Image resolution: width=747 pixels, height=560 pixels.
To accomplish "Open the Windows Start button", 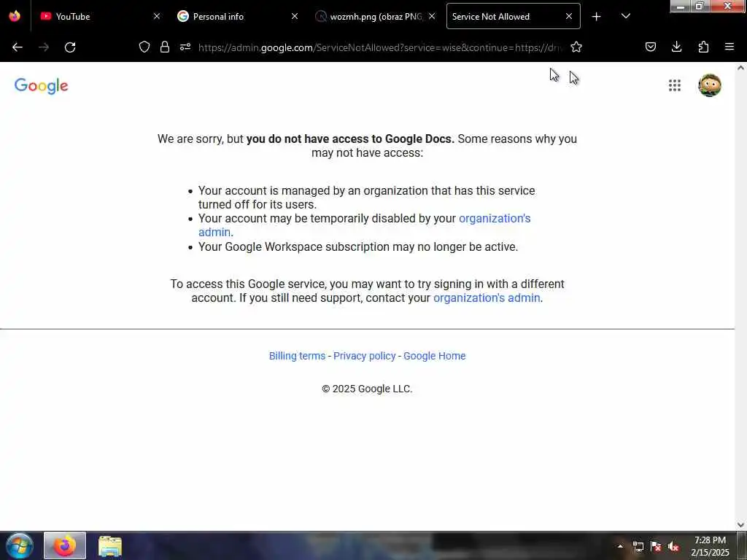I will (x=20, y=545).
